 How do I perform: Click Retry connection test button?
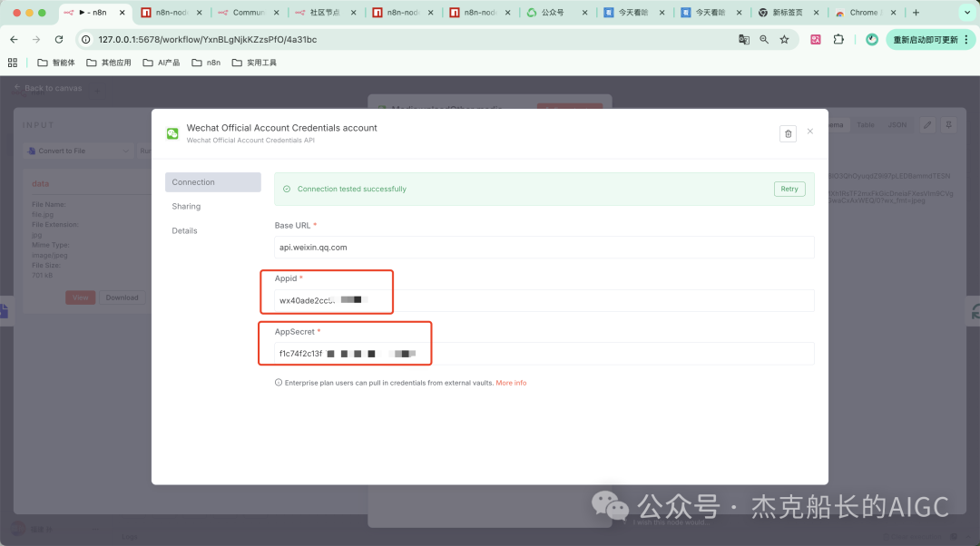click(789, 189)
